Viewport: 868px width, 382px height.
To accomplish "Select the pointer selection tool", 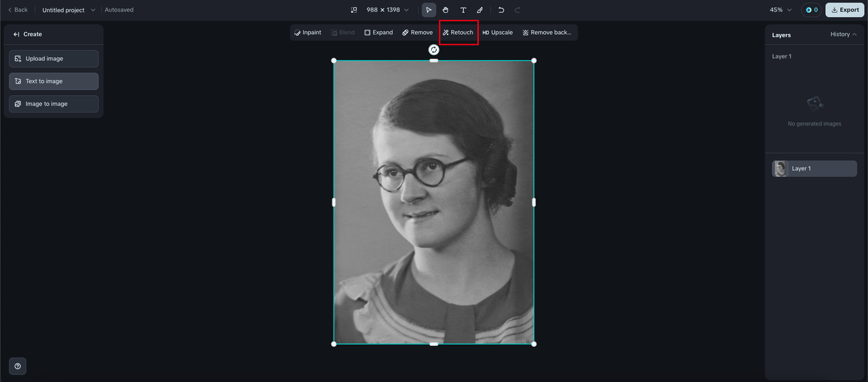I will (x=429, y=10).
